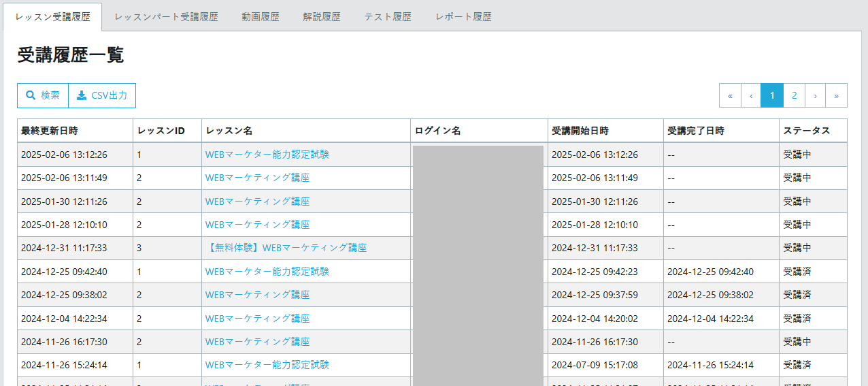Click the ステータス column header
This screenshot has width=868, height=386.
tap(814, 131)
